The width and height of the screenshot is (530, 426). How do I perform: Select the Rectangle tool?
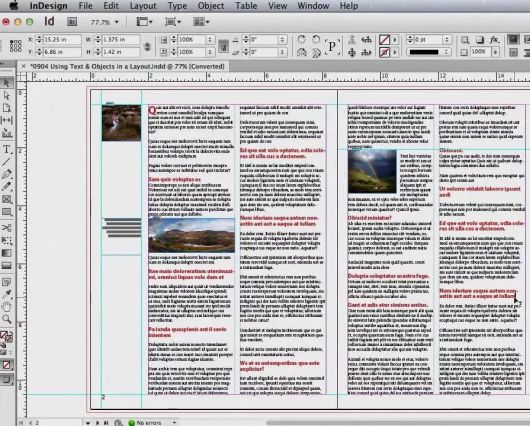click(x=7, y=212)
